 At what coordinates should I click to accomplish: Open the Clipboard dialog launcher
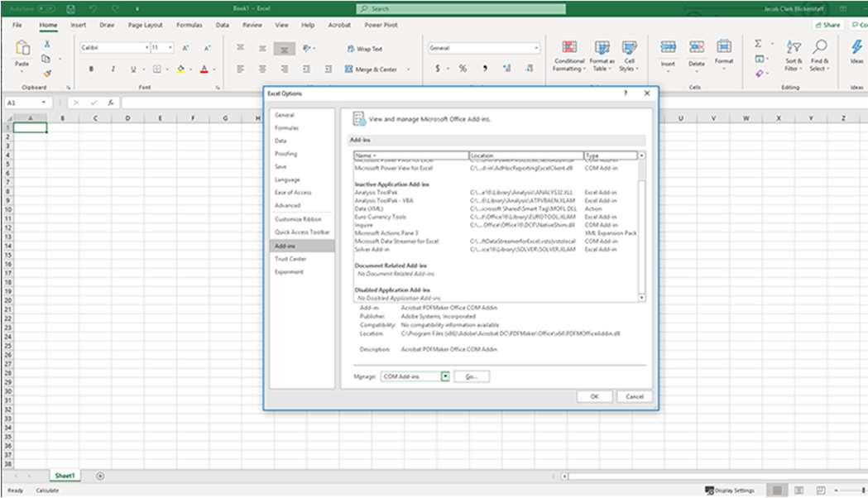(x=69, y=88)
